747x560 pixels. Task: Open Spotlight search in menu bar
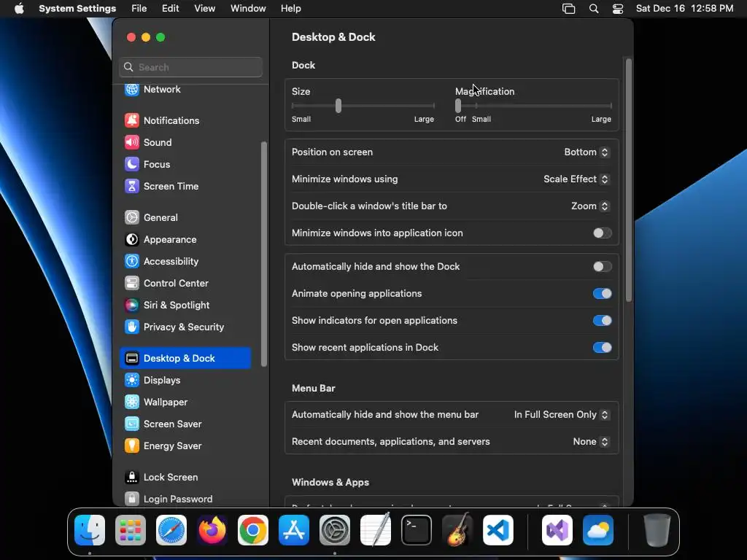click(594, 9)
